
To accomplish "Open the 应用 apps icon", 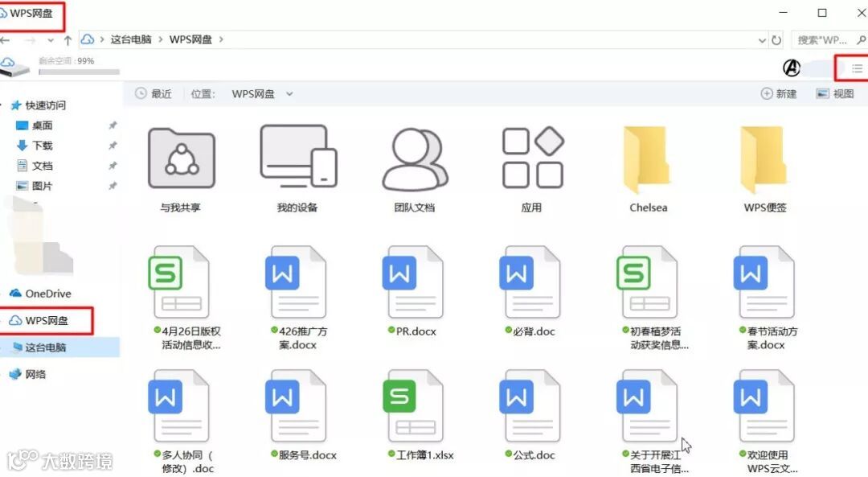I will click(532, 158).
